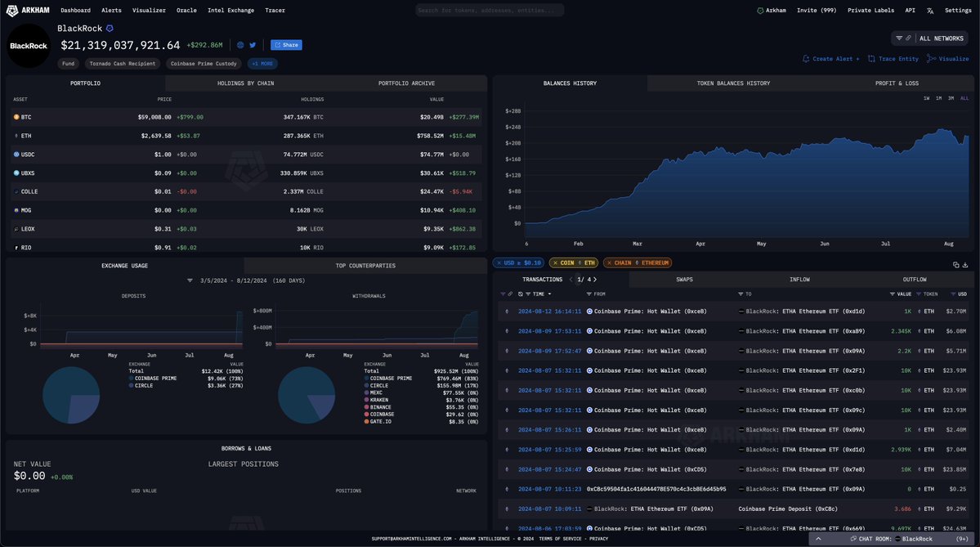
Task: Click the BTC coin icon in portfolio
Action: [16, 117]
